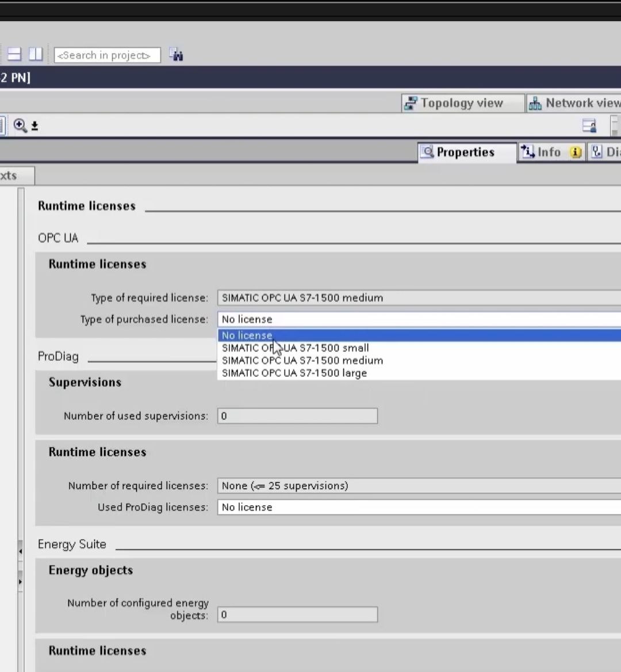
Task: Click the Energy objects heading
Action: coord(91,570)
